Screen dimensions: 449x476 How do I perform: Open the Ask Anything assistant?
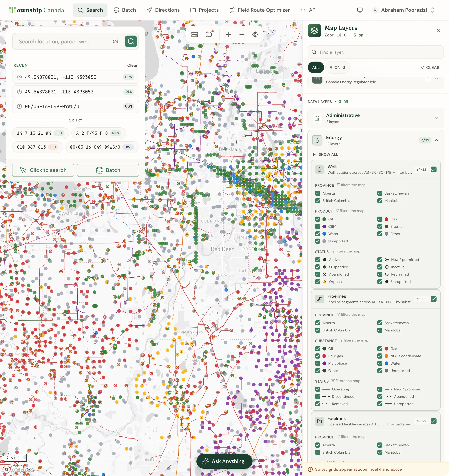pyautogui.click(x=224, y=461)
